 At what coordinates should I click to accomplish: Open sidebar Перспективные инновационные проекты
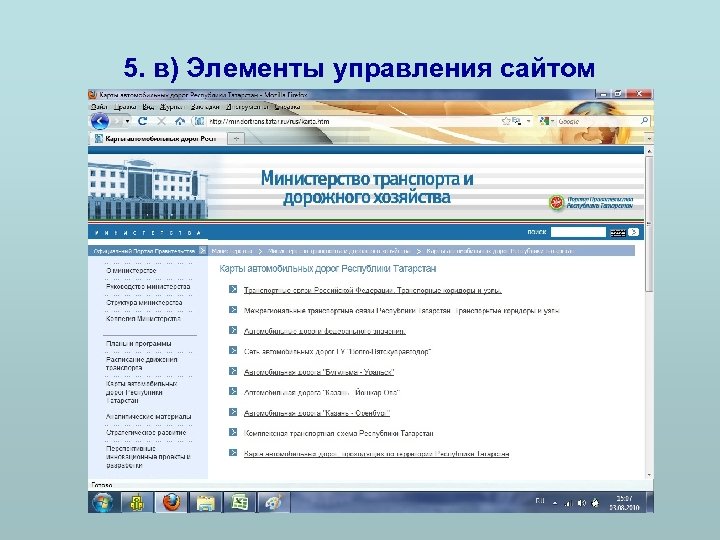click(148, 456)
